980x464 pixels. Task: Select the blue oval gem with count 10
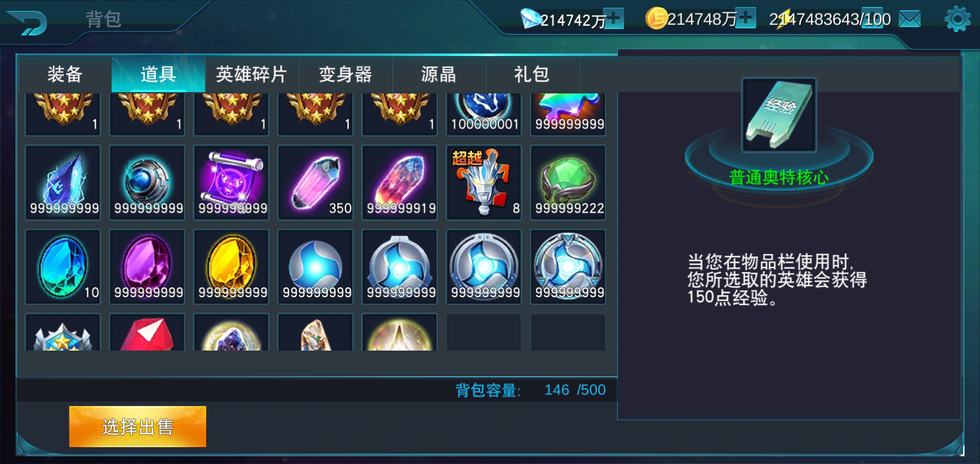click(x=63, y=267)
